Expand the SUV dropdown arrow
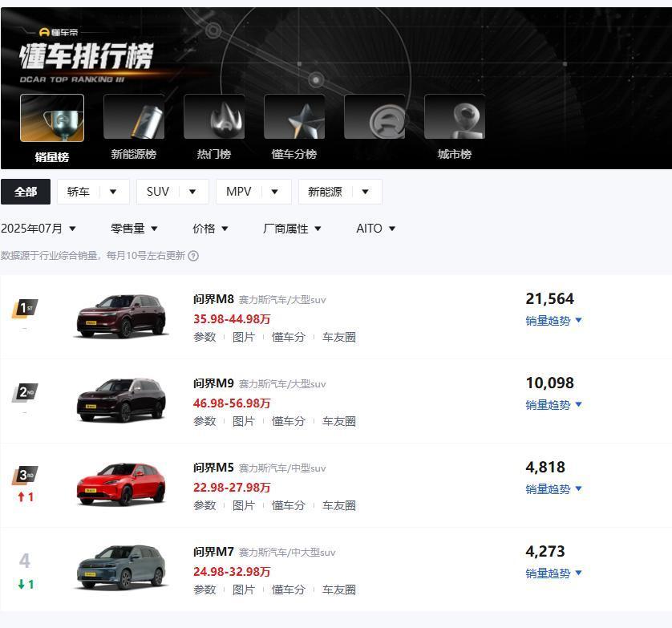This screenshot has height=628, width=672. (x=192, y=192)
